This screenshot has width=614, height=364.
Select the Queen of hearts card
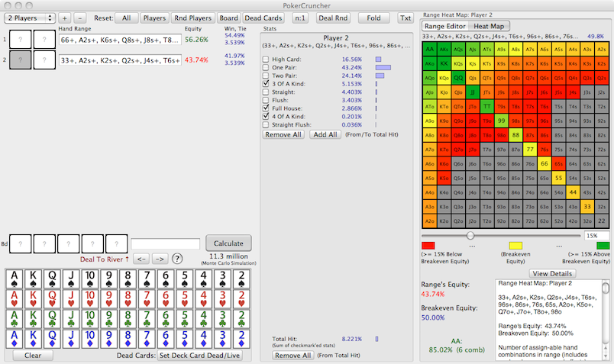[x=52, y=298]
